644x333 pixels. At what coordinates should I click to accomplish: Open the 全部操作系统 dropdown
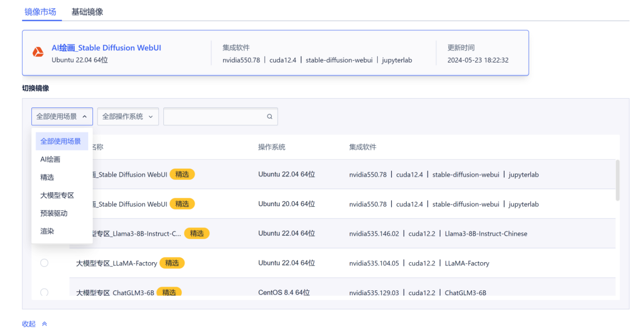tap(128, 117)
